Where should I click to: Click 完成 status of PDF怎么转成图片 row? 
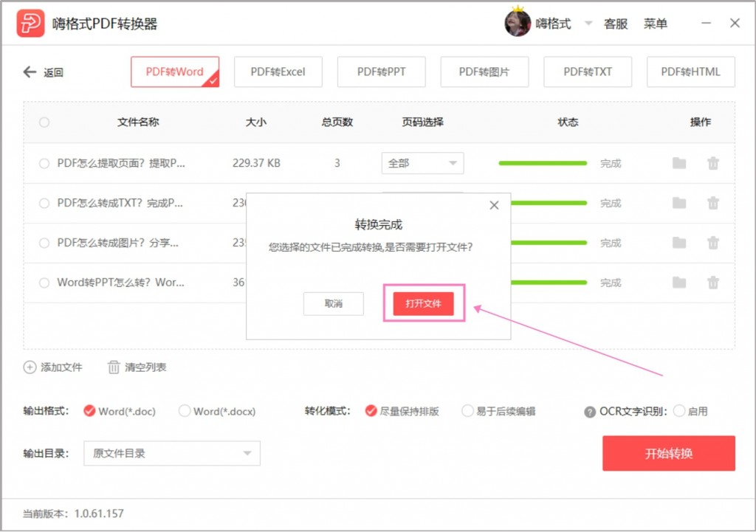(611, 243)
